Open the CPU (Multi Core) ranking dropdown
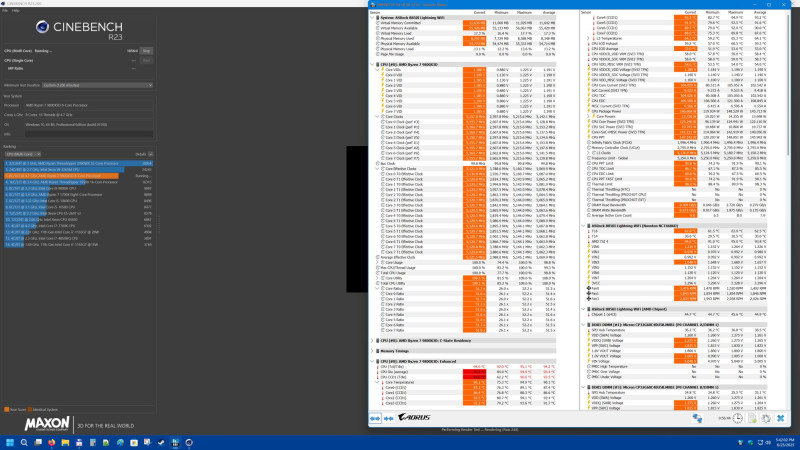Image resolution: width=800 pixels, height=450 pixels. (22, 154)
